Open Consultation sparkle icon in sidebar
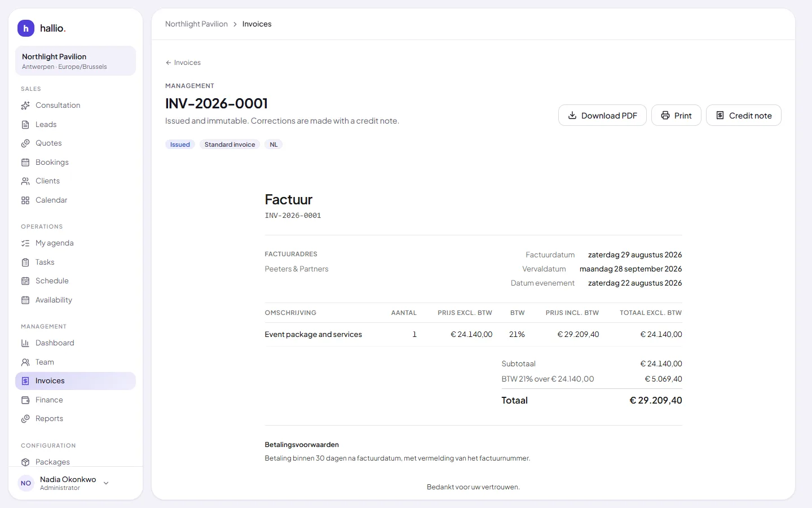 [25, 106]
